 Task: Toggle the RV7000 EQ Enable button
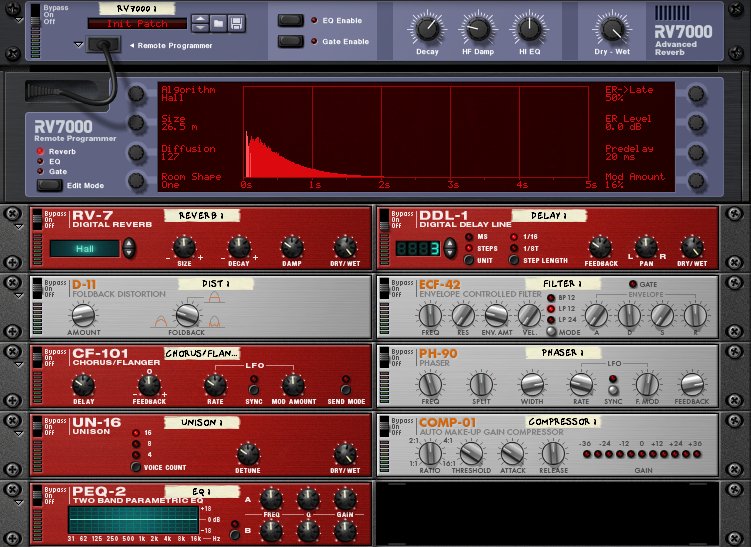(292, 20)
